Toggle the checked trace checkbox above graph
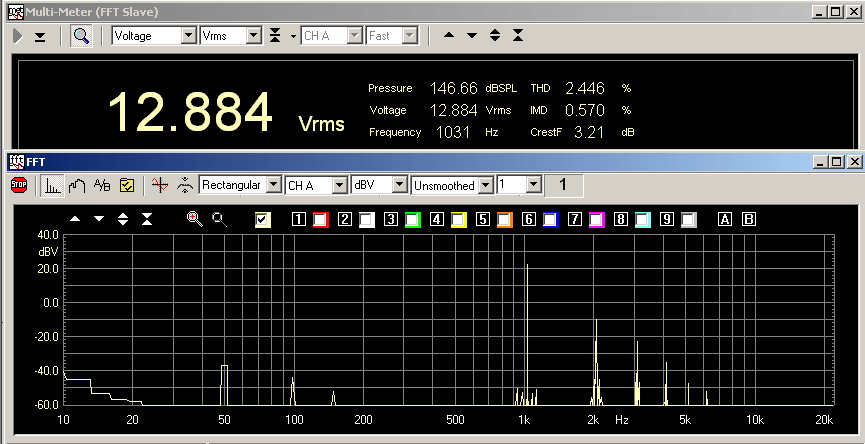The width and height of the screenshot is (865, 444). coord(263,219)
